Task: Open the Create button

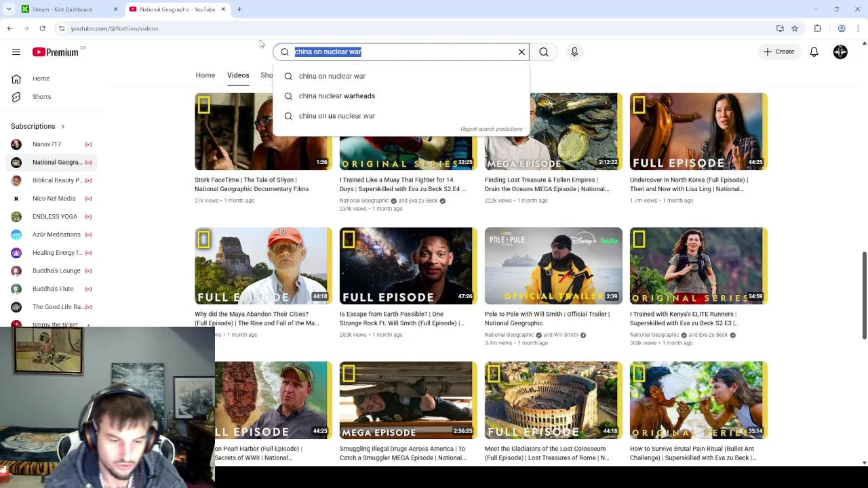Action: tap(778, 52)
